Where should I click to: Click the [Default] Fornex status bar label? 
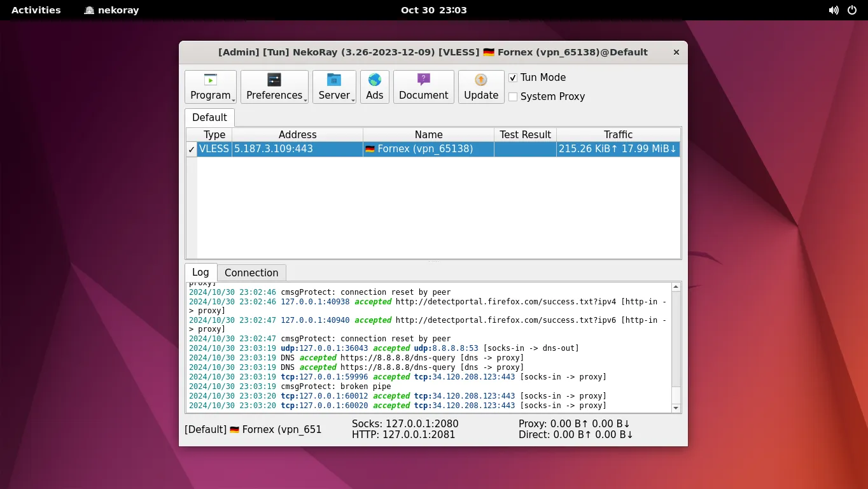click(253, 430)
